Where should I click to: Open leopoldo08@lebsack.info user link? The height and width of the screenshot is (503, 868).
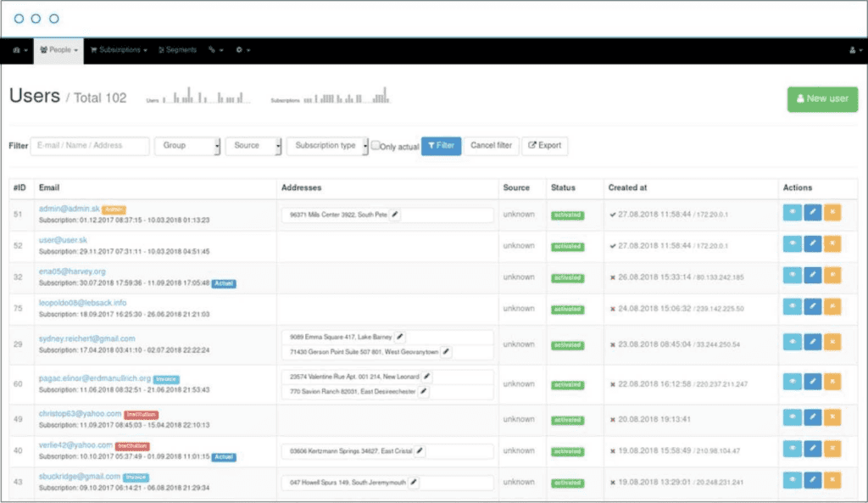[82, 303]
